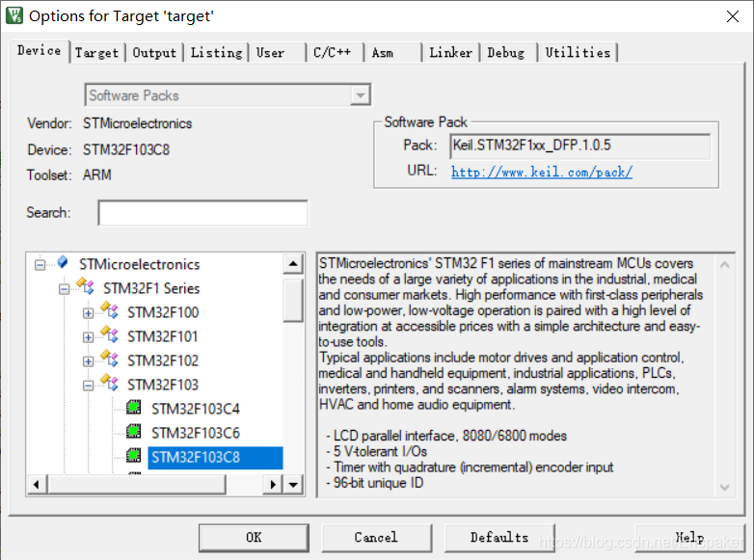This screenshot has width=754, height=560.
Task: Click the Defaults button
Action: pos(499,538)
